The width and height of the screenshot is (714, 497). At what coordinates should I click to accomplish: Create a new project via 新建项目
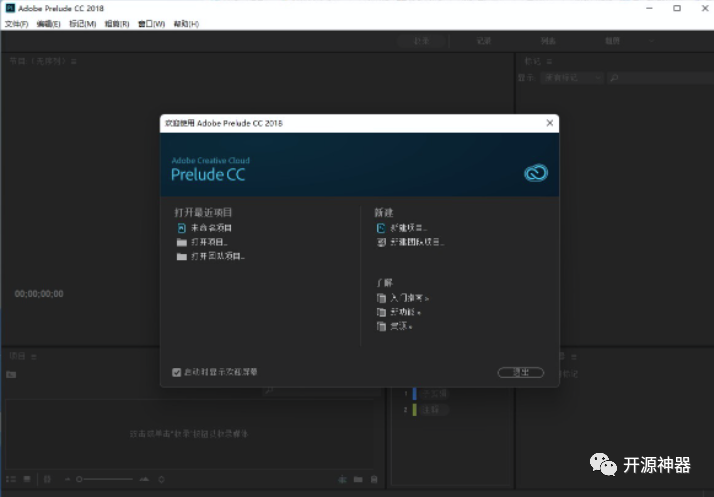pos(408,228)
